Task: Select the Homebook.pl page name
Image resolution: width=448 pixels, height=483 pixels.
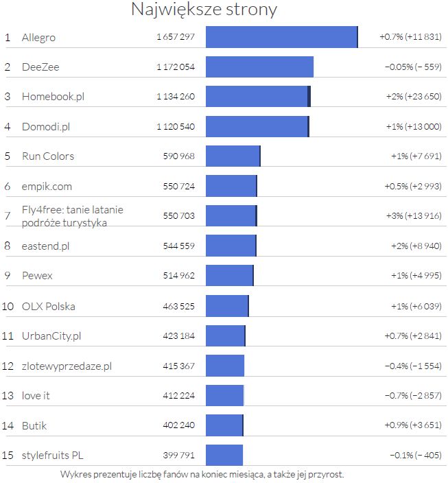Action: tap(53, 97)
